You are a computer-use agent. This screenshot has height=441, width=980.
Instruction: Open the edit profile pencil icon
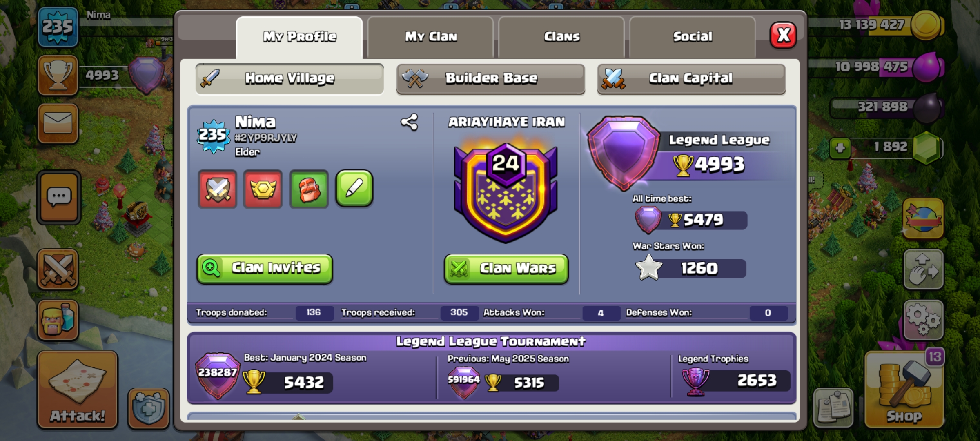tap(354, 189)
